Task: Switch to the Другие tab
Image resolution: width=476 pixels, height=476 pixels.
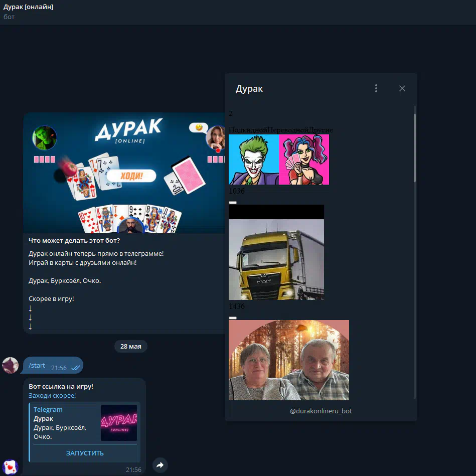Action: coord(321,129)
